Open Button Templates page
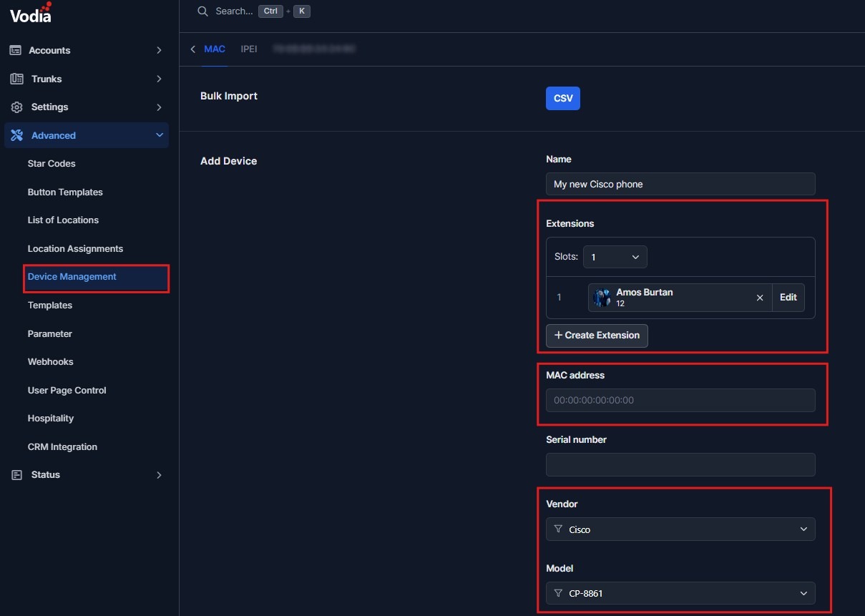 tap(65, 192)
